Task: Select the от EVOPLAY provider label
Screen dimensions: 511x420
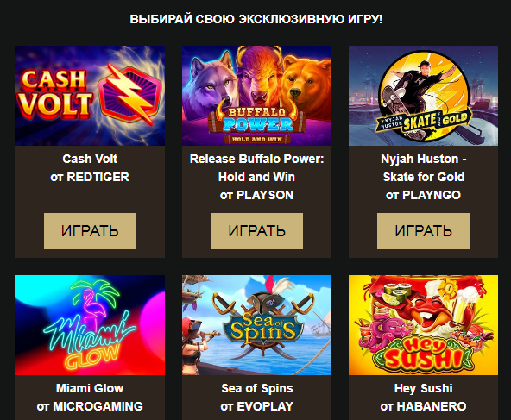Action: coord(257,406)
